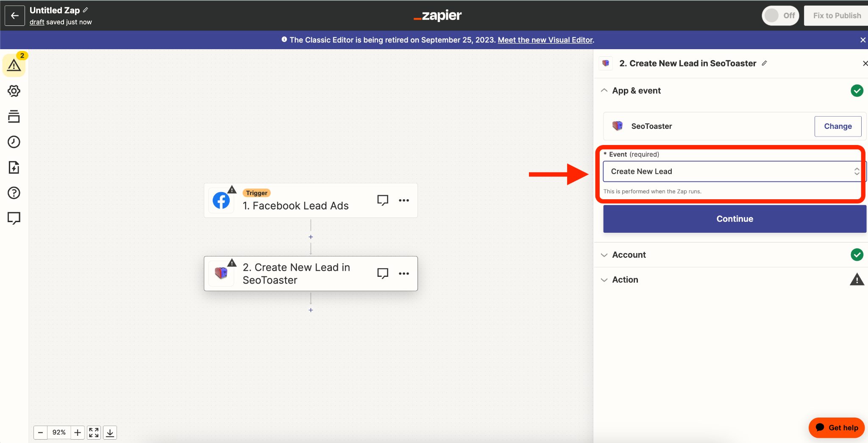868x443 pixels.
Task: Fit the Zap to screen icon
Action: click(94, 432)
